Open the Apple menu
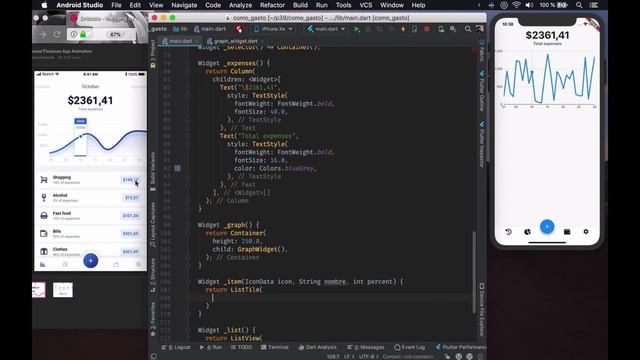 tap(44, 5)
